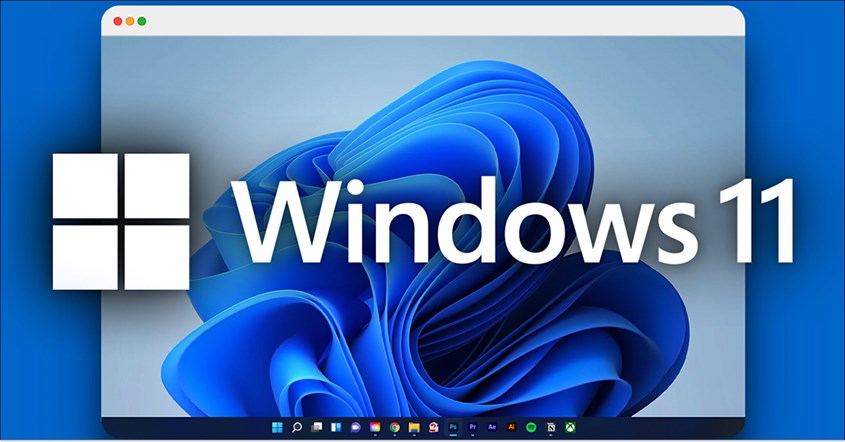The width and height of the screenshot is (845, 442).
Task: Click the green maximize dot on the window
Action: [142, 21]
